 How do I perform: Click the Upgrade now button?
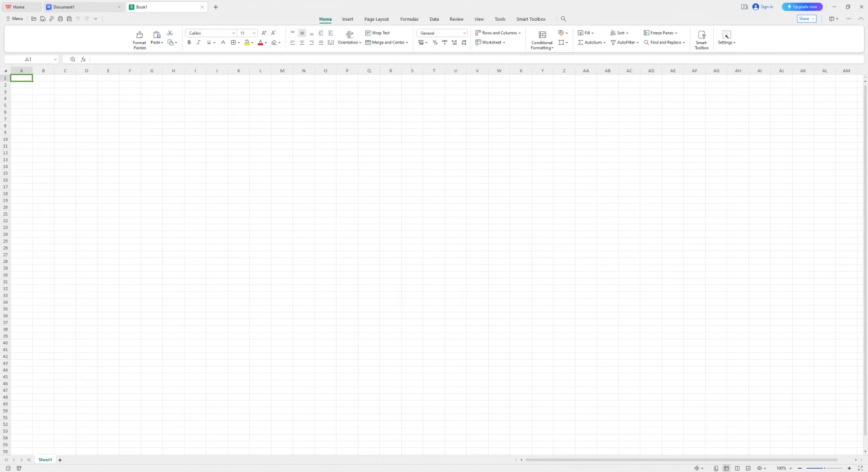point(802,7)
